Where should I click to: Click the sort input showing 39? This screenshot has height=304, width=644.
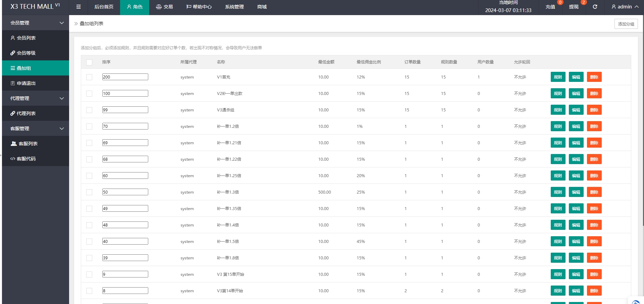(x=125, y=258)
